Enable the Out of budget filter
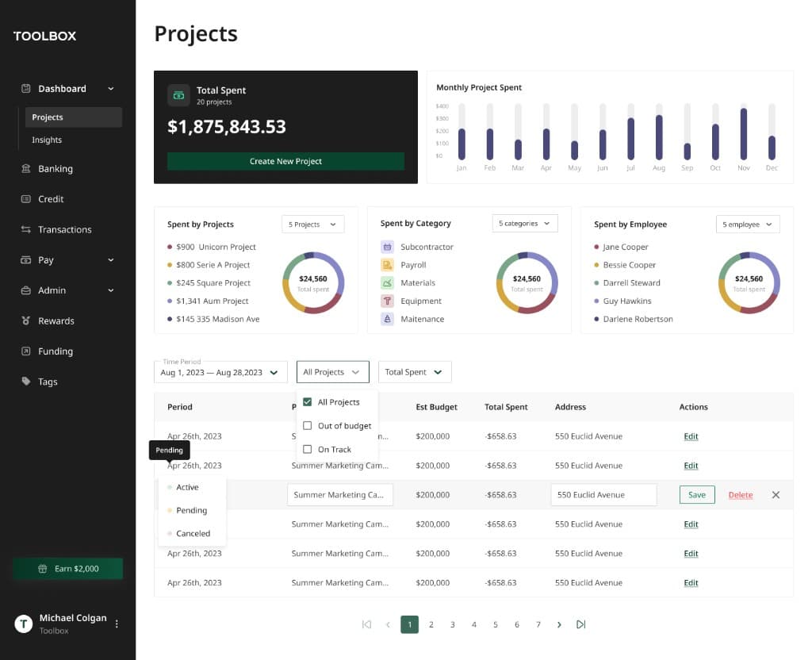Image resolution: width=812 pixels, height=660 pixels. coord(308,426)
